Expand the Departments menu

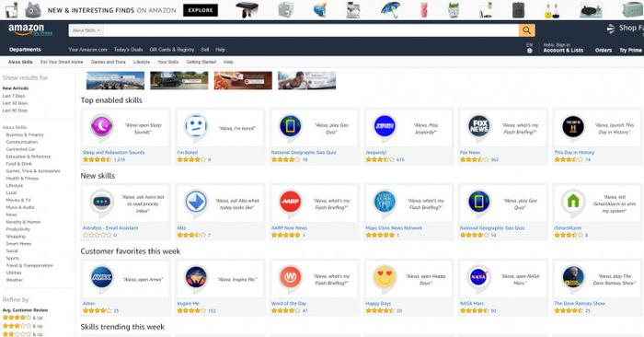pyautogui.click(x=25, y=50)
